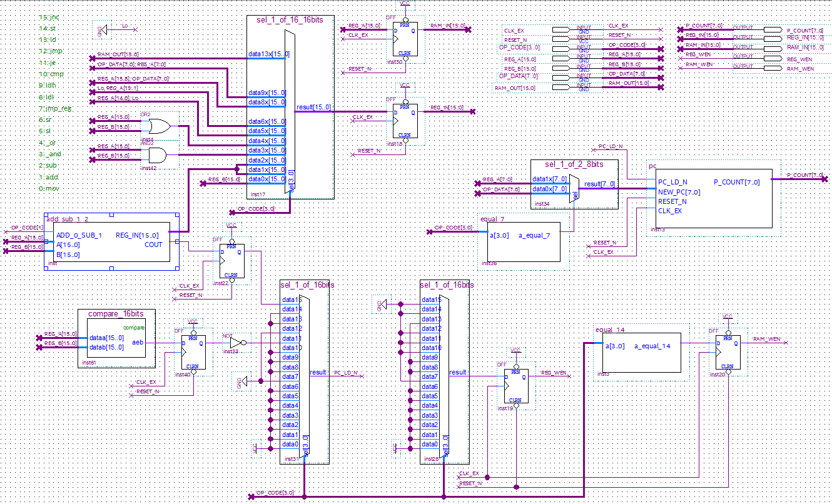Select the DFF flip-flop inst18
The height and width of the screenshot is (504, 832).
(405, 120)
